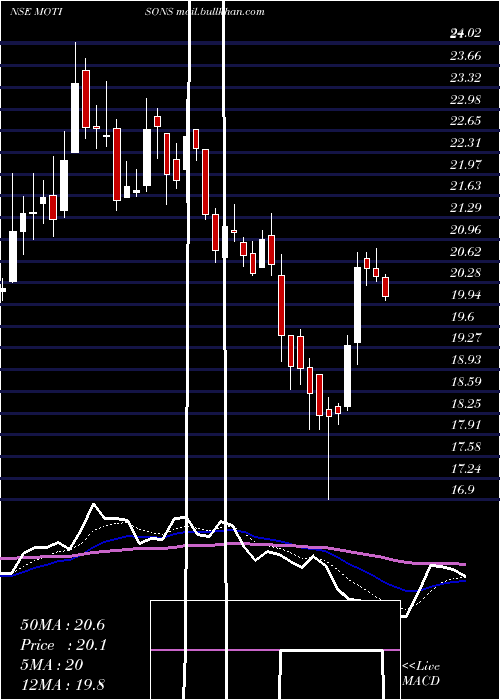Click the 12MA : 19.8 readout

click(x=62, y=684)
